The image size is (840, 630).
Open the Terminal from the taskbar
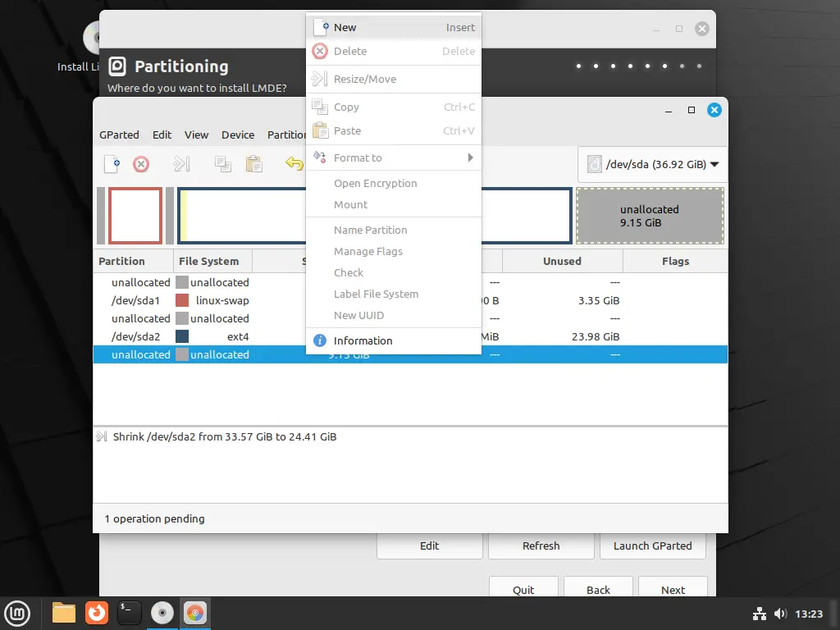129,613
